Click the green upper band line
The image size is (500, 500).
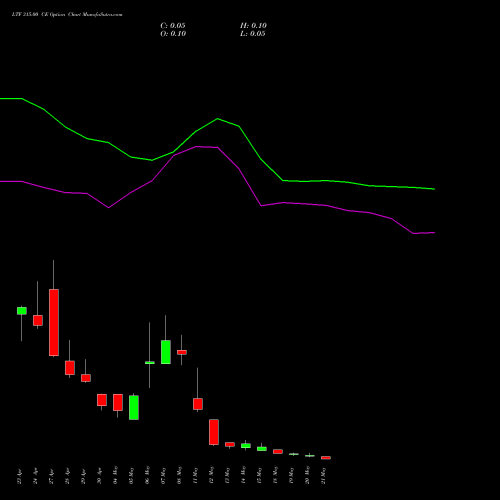click(217, 119)
